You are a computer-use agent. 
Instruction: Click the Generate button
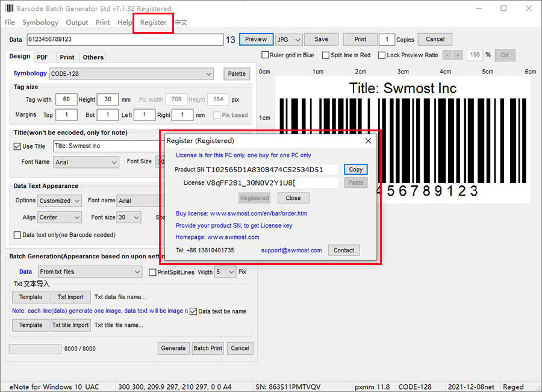[x=173, y=348]
